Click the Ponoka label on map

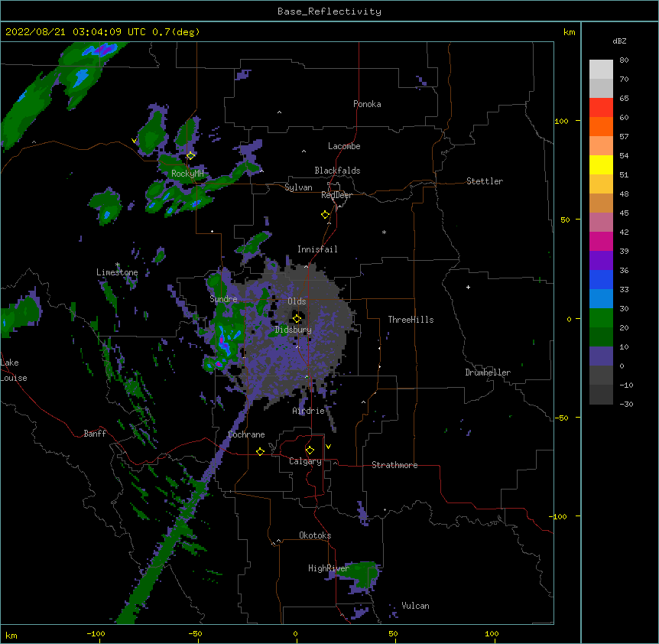pos(367,104)
